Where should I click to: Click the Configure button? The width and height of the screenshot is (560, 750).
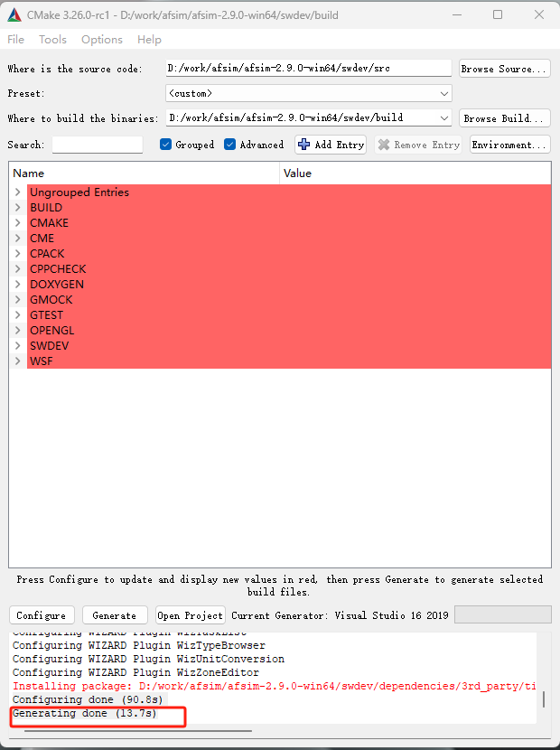[x=42, y=615]
